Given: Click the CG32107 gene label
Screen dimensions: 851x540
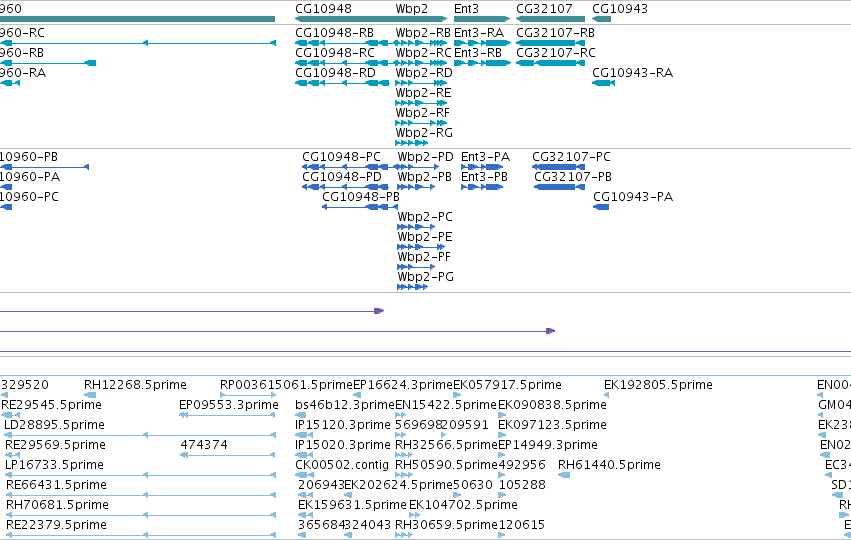Looking at the screenshot, I should coord(544,9).
